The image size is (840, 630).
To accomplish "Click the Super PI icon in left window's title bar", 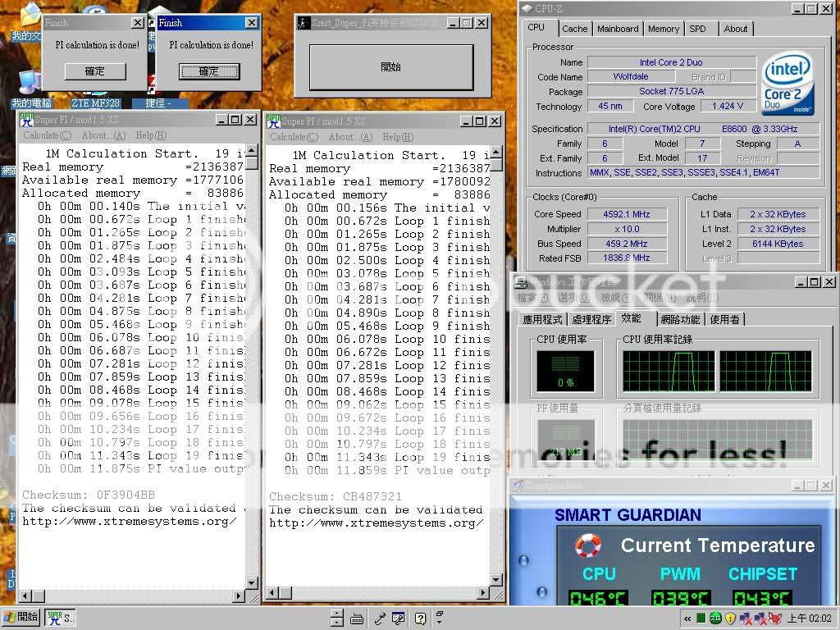I will [x=27, y=120].
